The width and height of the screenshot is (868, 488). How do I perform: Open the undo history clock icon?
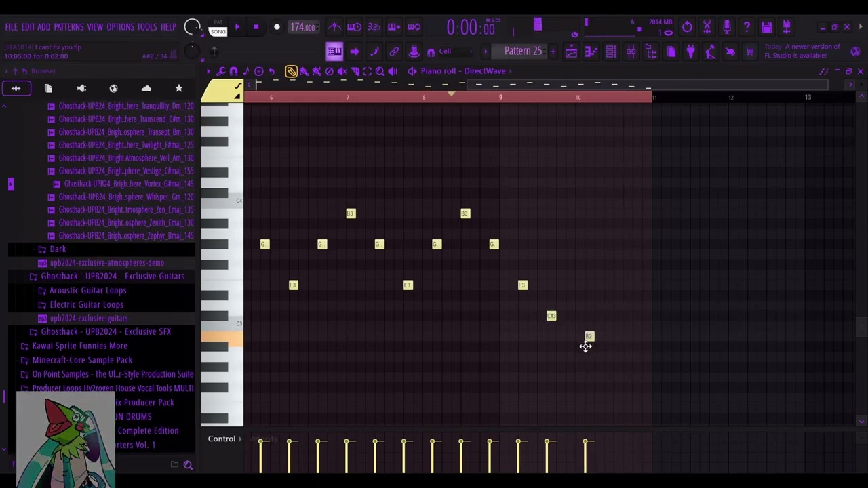(x=687, y=27)
